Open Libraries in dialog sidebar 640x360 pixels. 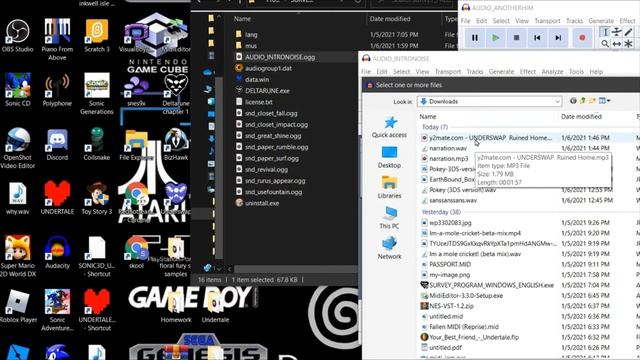pos(389,188)
